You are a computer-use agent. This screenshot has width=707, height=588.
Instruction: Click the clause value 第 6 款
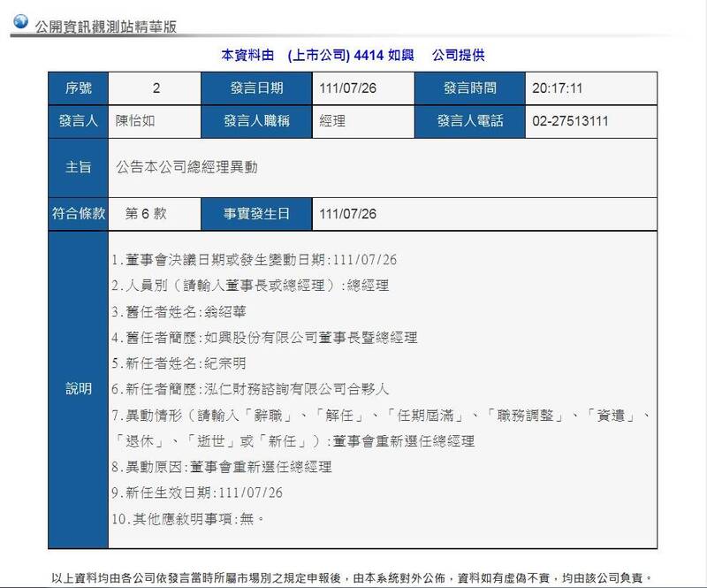(x=146, y=213)
